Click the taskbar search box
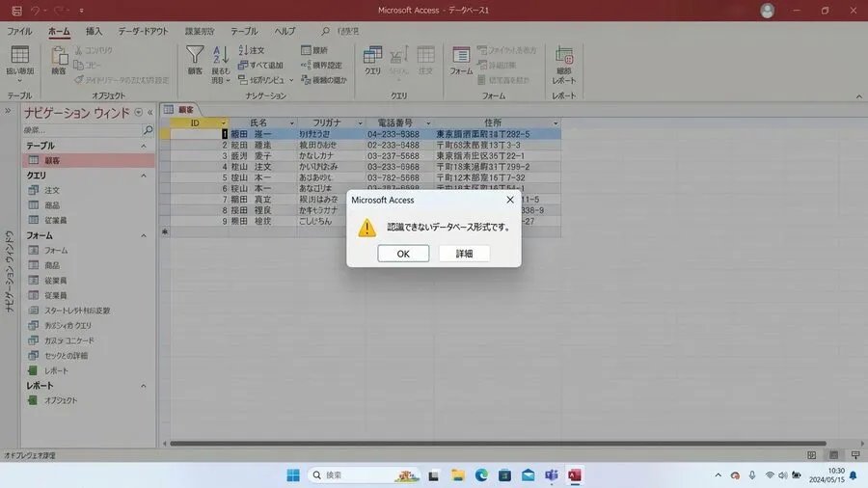Screen dimensions: 868x488 pyautogui.click(x=364, y=474)
